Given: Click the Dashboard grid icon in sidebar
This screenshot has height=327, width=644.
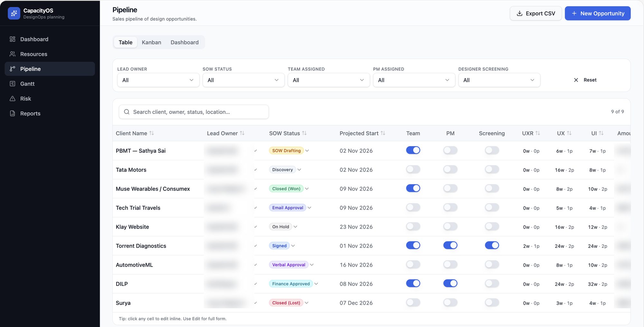Looking at the screenshot, I should (x=13, y=39).
